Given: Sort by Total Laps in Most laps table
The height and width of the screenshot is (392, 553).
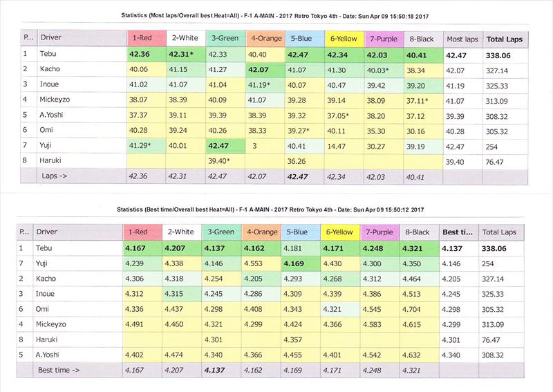Looking at the screenshot, I should [505, 39].
